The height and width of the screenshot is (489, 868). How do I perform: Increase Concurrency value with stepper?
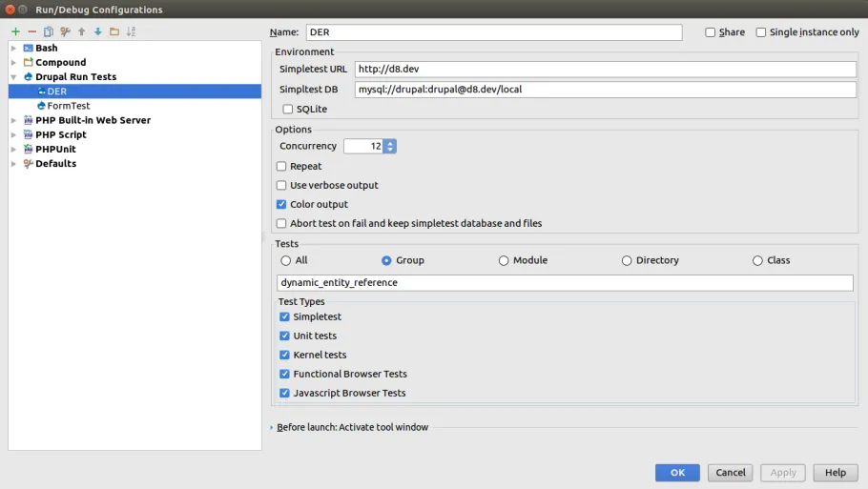click(x=391, y=143)
